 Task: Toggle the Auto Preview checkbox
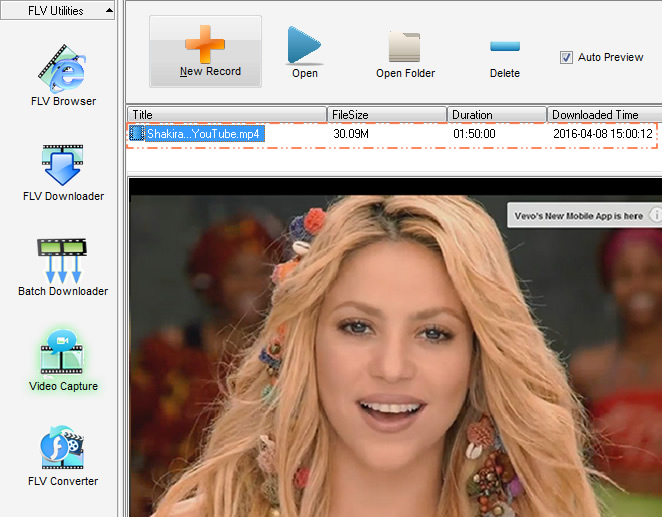[567, 57]
